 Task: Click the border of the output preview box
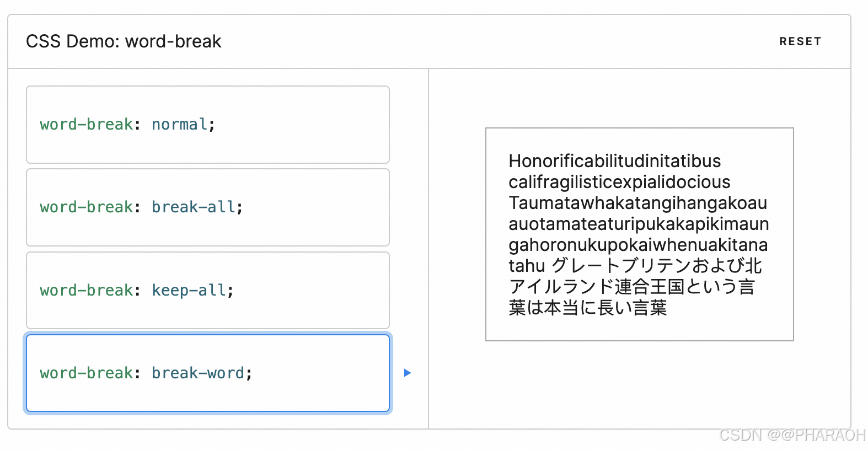pos(639,128)
